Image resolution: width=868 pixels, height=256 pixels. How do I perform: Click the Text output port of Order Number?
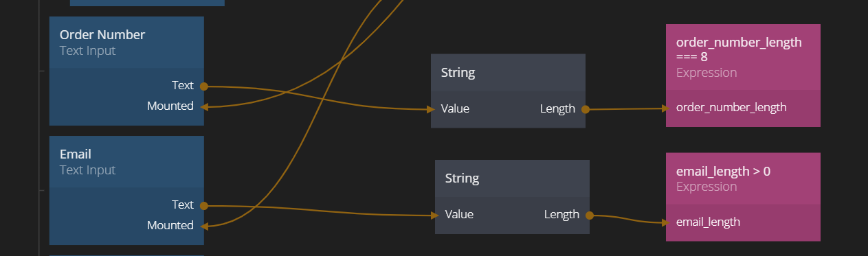tap(203, 86)
